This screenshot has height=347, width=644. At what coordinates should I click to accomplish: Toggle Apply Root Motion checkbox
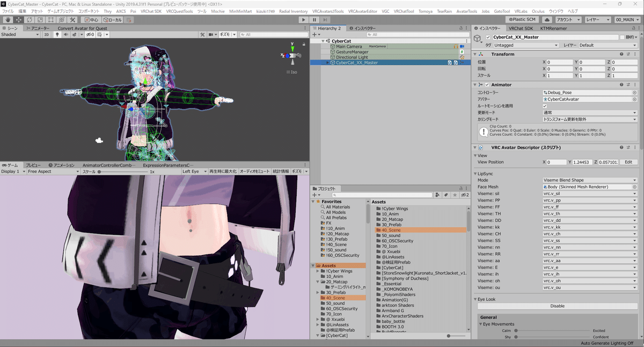click(545, 106)
